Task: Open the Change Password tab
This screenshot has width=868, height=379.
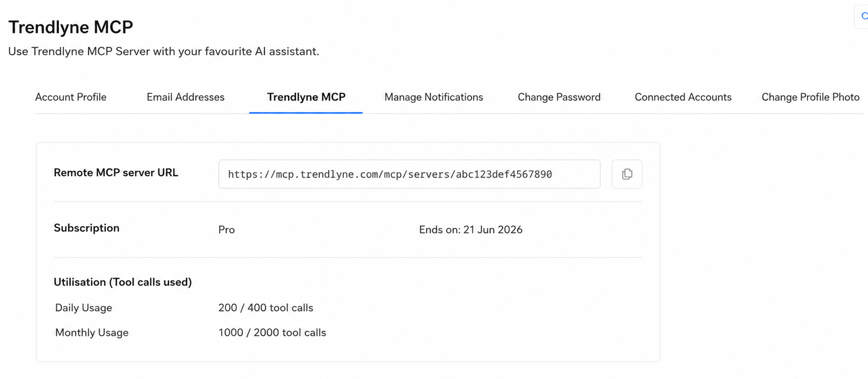Action: pyautogui.click(x=559, y=97)
